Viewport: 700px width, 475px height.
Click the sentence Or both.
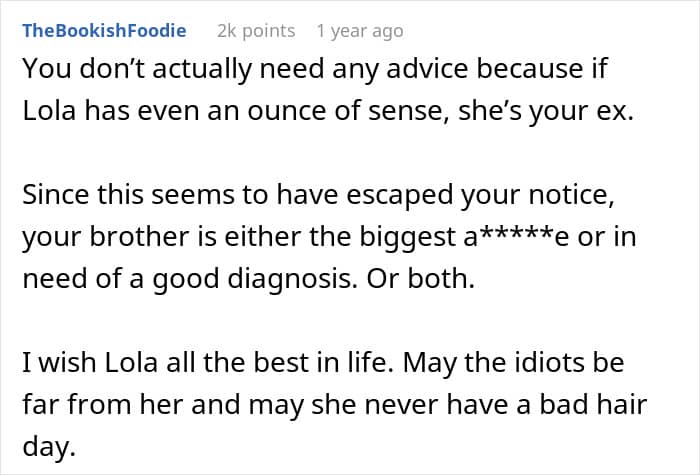[421, 279]
